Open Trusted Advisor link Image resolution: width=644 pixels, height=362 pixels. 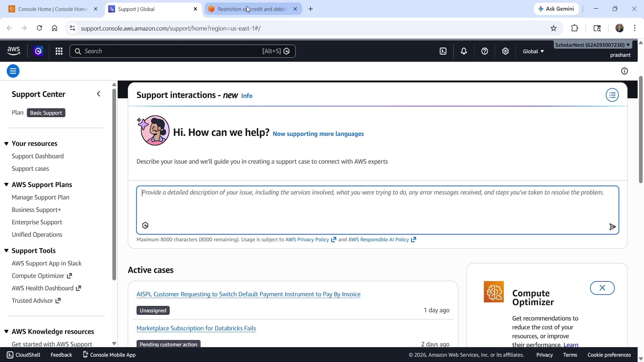pos(36,301)
